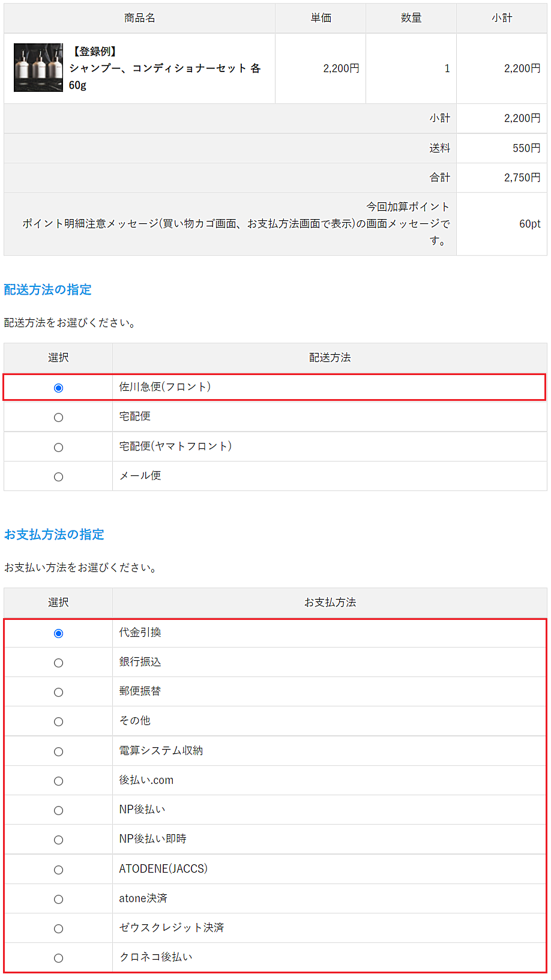Pick atone決済 as payment method
551x980 pixels.
pos(58,899)
